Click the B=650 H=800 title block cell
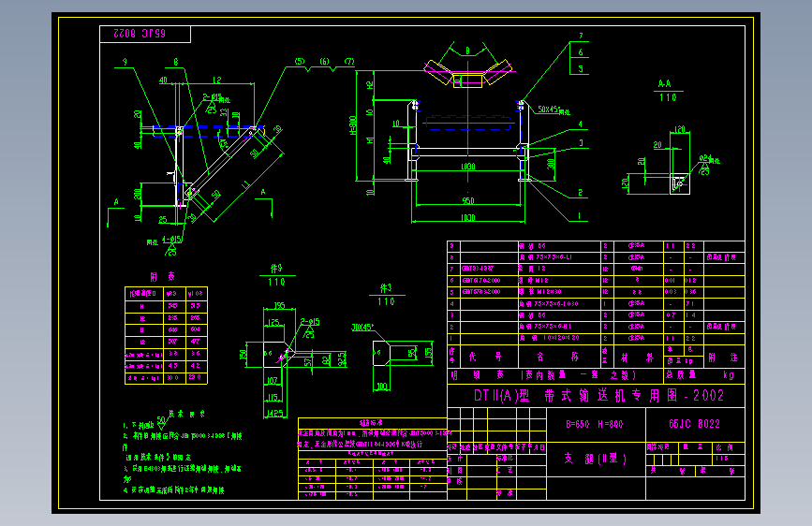The image size is (812, 526). (x=595, y=424)
